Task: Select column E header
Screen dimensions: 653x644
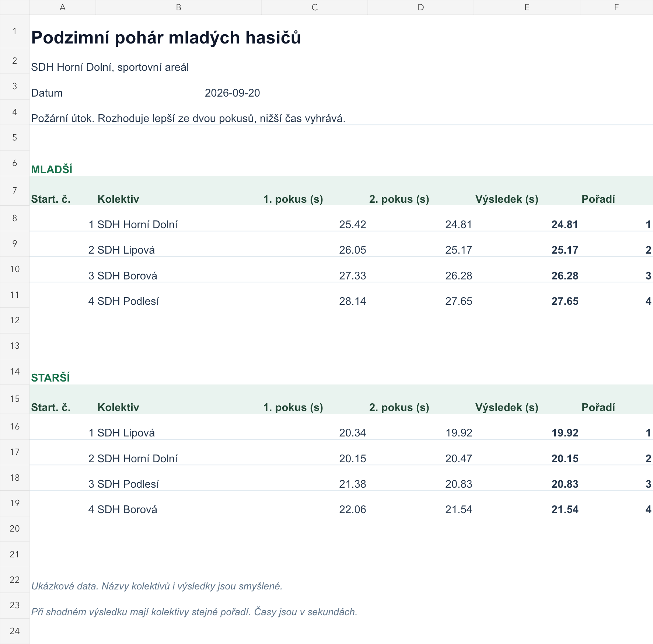Action: pos(527,7)
